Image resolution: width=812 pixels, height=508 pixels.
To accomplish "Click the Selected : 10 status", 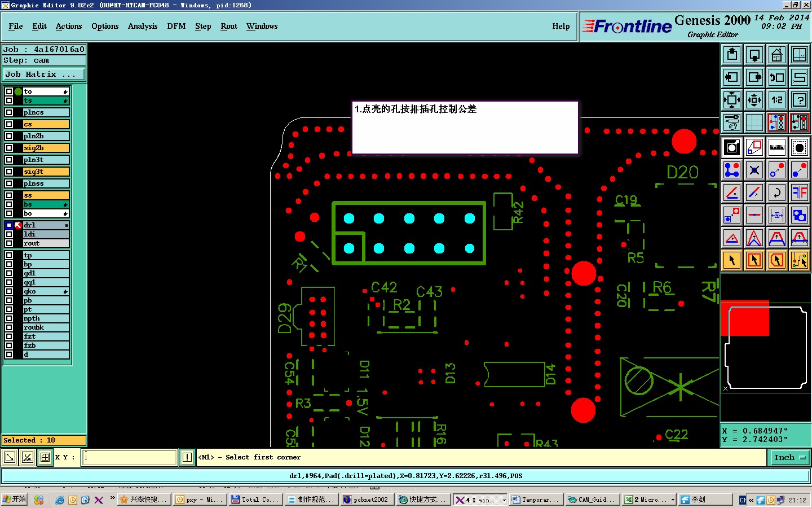I will point(44,440).
